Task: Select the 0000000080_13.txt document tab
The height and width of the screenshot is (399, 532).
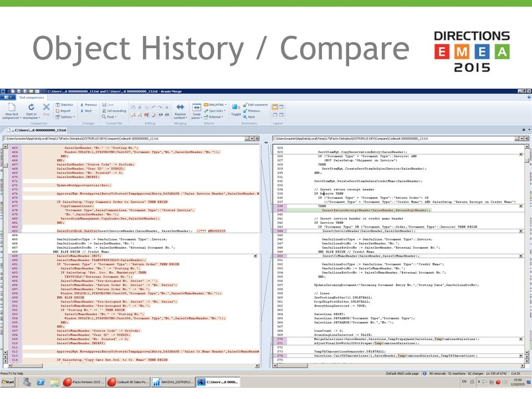Action: click(x=37, y=130)
